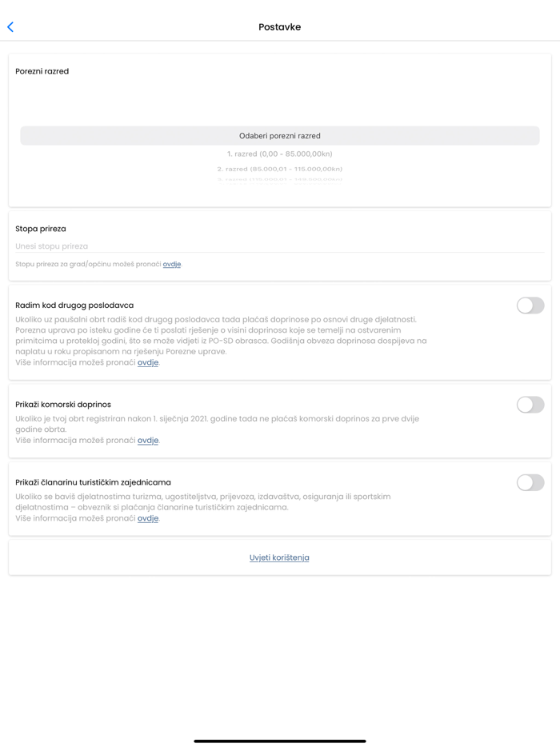Screen dimensions: 560x747
Task: Toggle Prikaži komorski doprinos switch
Action: [x=530, y=405]
